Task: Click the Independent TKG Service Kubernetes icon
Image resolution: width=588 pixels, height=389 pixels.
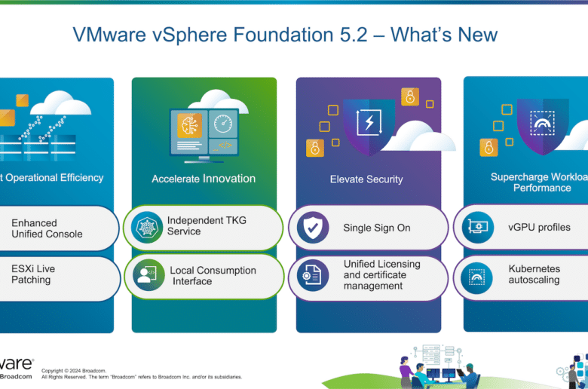Action: click(x=147, y=228)
